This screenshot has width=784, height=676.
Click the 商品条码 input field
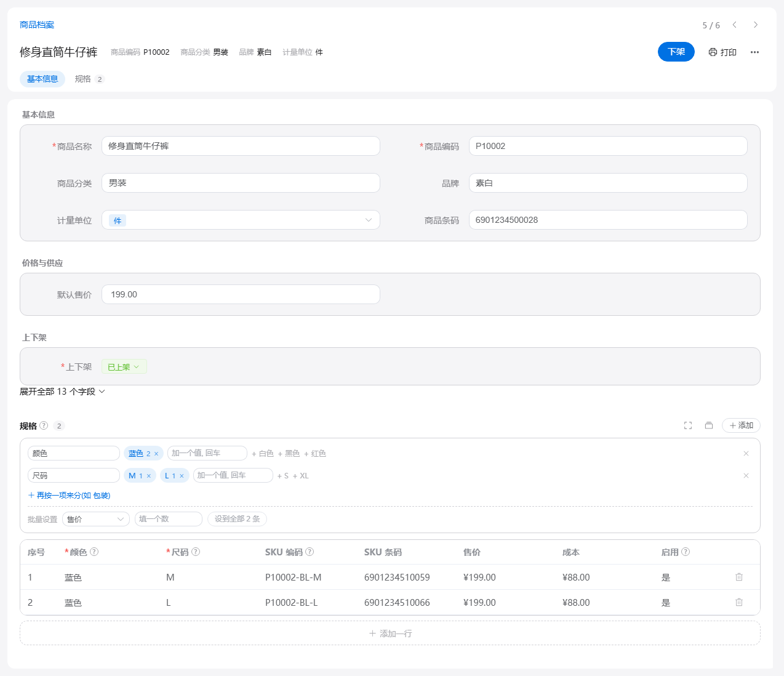coord(608,220)
